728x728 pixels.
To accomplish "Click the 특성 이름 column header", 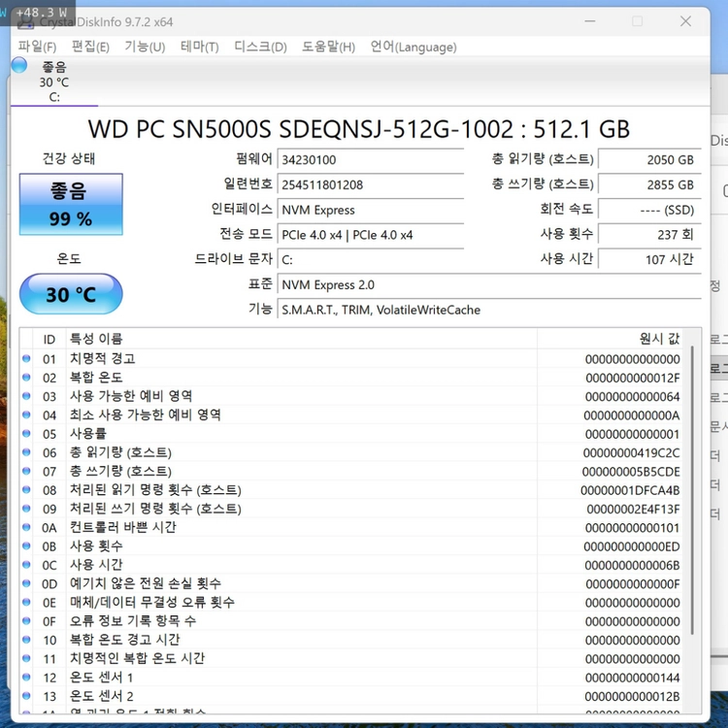I will [x=302, y=339].
